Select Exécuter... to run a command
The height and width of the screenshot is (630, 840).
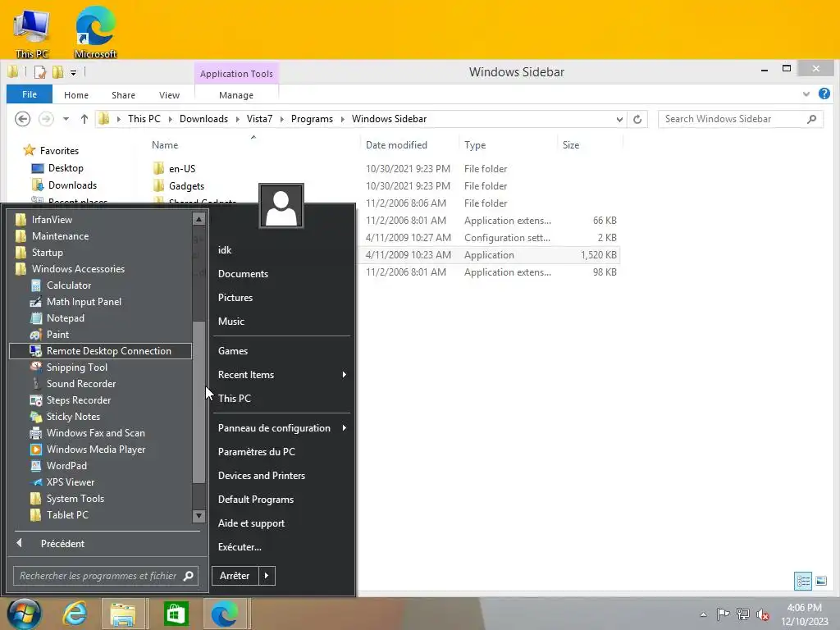point(240,547)
